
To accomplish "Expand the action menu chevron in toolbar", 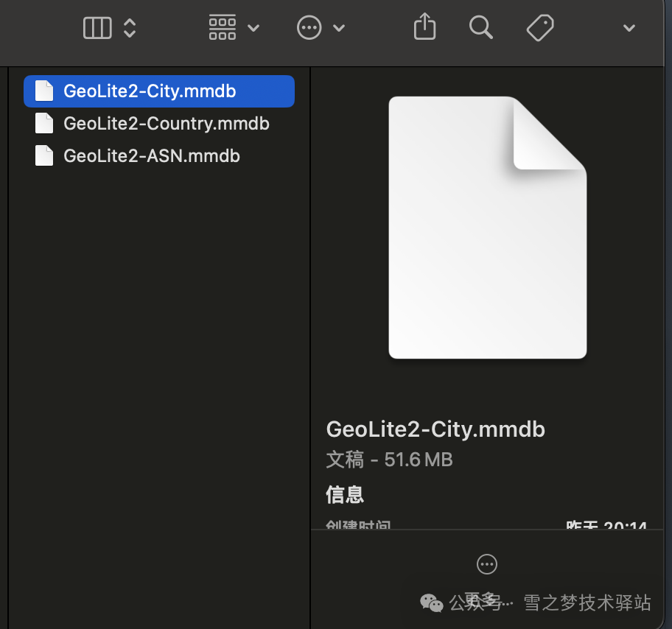I will 339,29.
